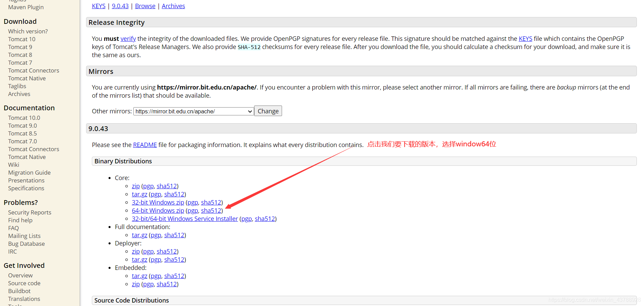Open pgp signature for 64-bit Windows zip
Image resolution: width=644 pixels, height=306 pixels.
(x=193, y=211)
